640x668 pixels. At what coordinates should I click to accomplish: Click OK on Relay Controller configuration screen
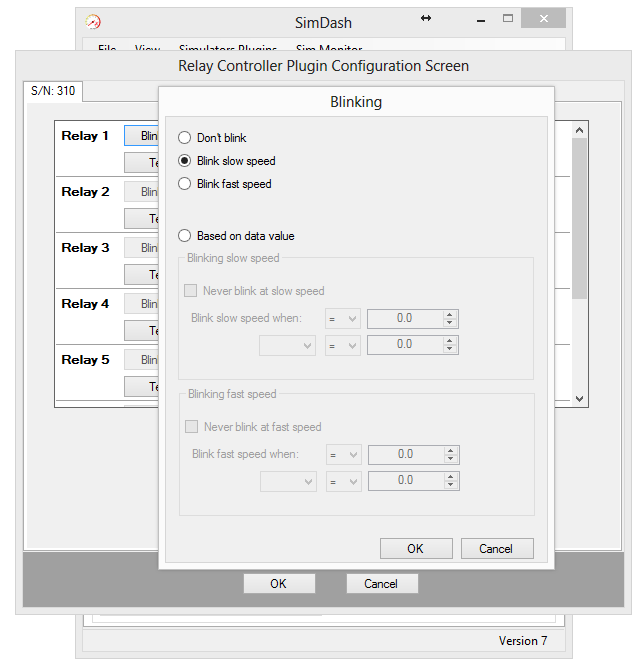click(279, 584)
